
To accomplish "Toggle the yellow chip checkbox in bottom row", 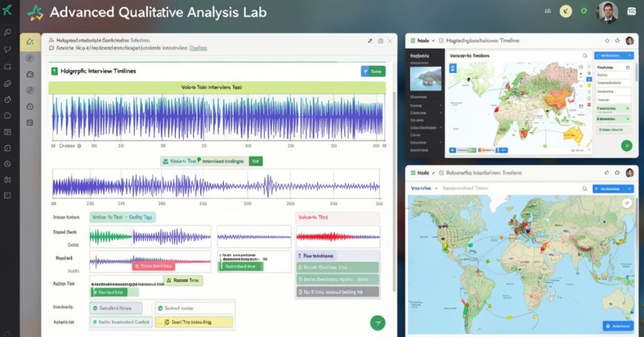I will tap(167, 322).
